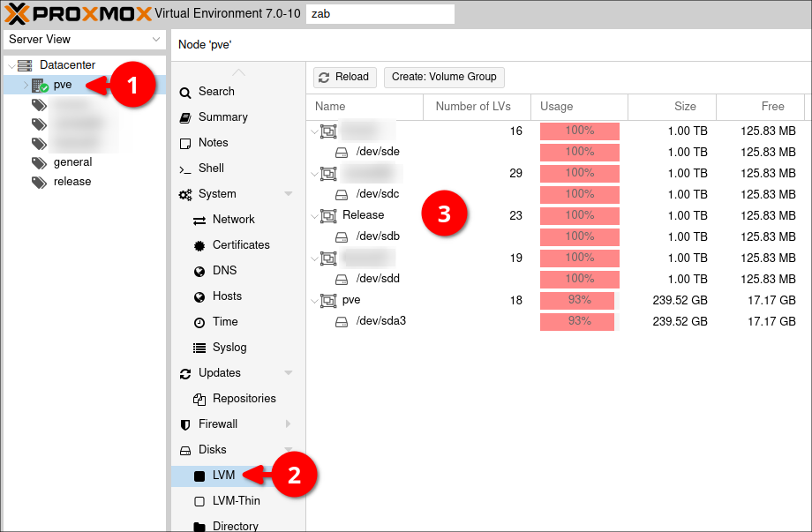Image resolution: width=812 pixels, height=532 pixels.
Task: Click the 93% usage bar for pve
Action: (x=580, y=301)
